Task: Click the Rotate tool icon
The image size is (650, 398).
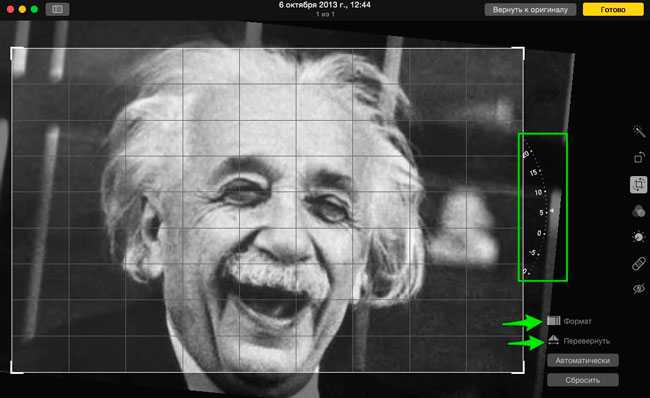Action: pyautogui.click(x=639, y=158)
